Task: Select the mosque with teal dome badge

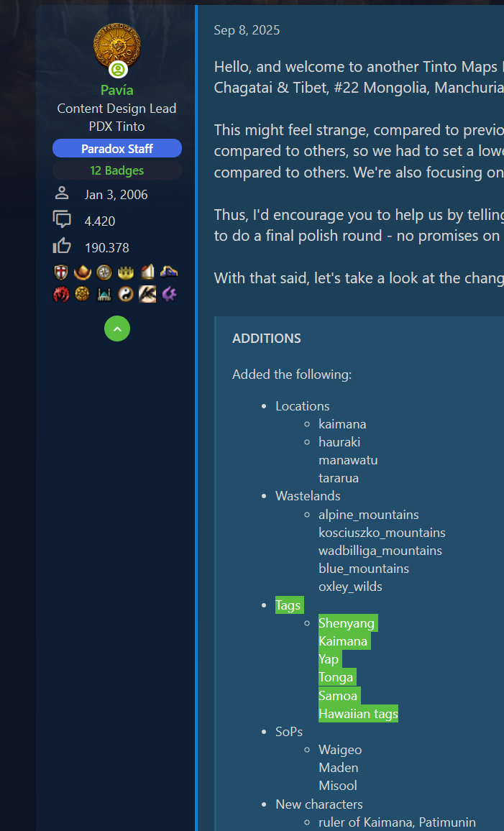Action: tap(104, 293)
